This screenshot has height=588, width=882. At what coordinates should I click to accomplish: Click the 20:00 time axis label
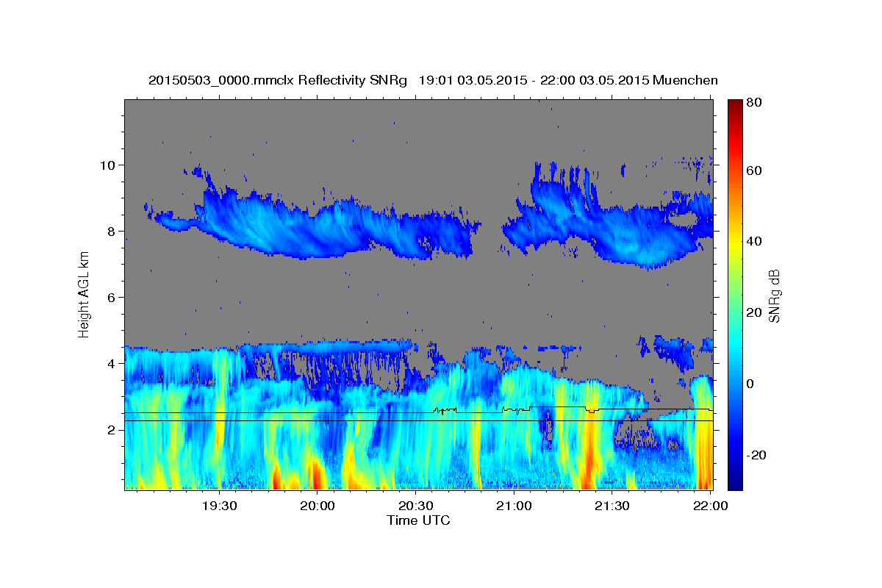click(x=318, y=506)
